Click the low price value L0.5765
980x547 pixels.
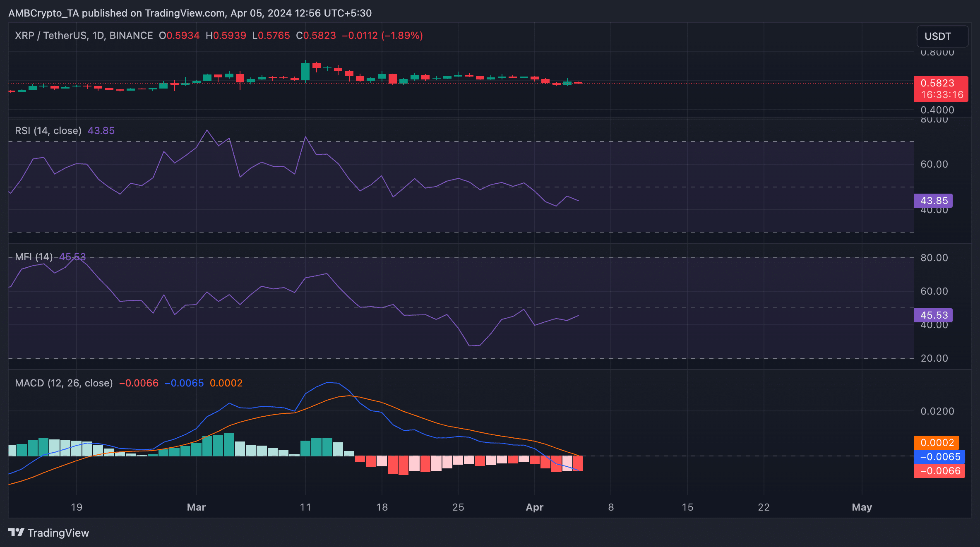coord(271,36)
